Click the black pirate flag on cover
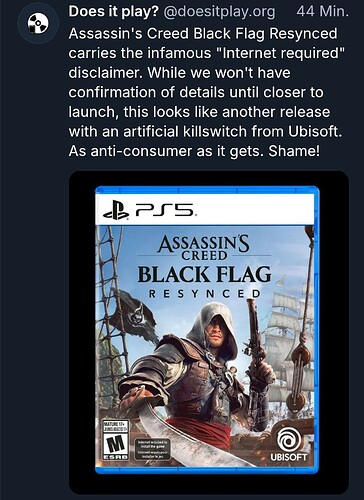Image resolution: width=364 pixels, height=500 pixels. [x=133, y=312]
